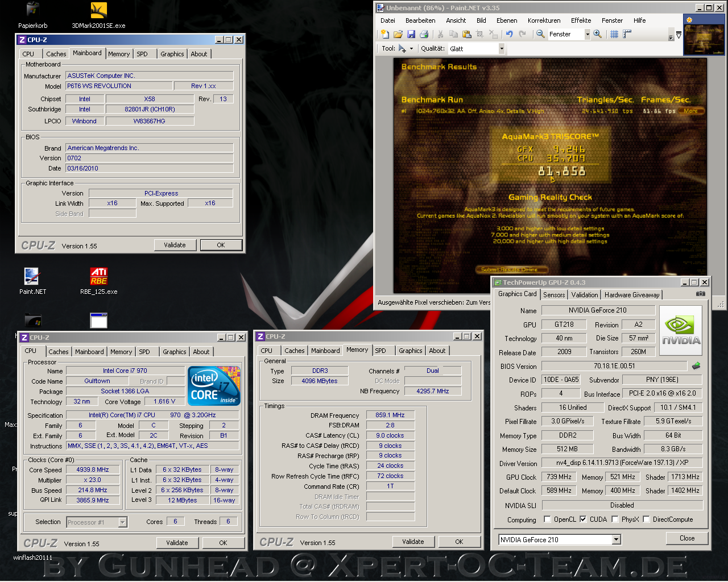Image resolution: width=728 pixels, height=582 pixels.
Task: Select the winflash20111 desktop item
Action: [32, 558]
